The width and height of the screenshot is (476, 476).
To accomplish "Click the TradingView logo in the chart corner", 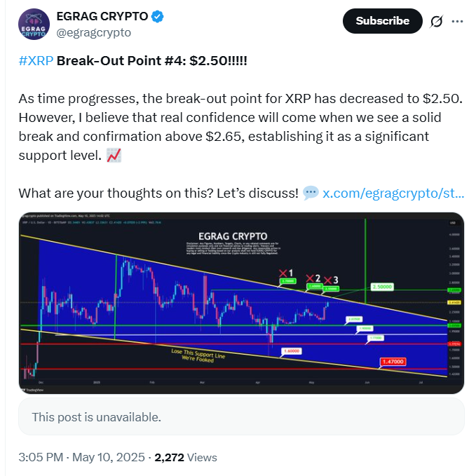I will [29, 390].
